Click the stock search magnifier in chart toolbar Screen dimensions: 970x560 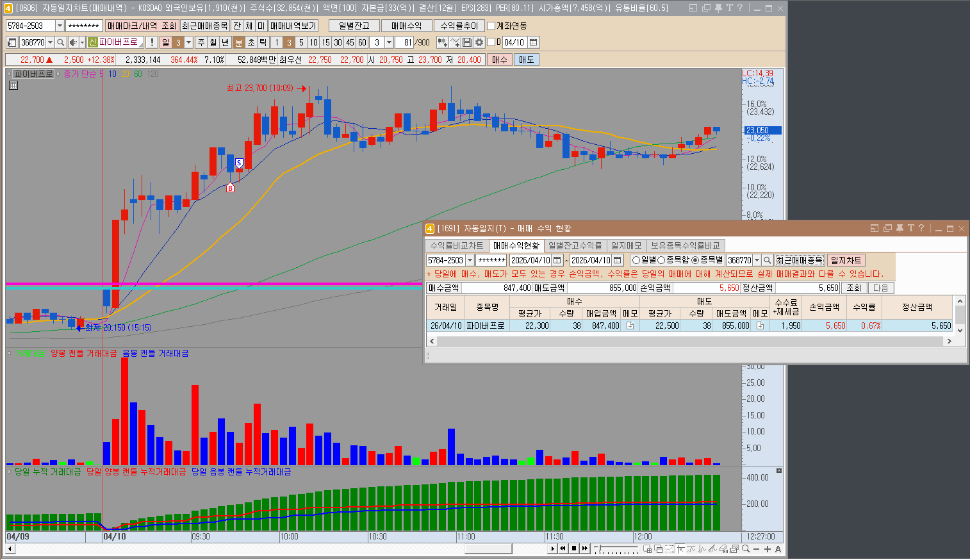point(61,42)
